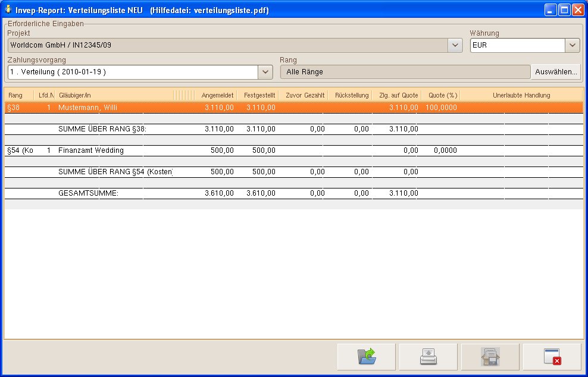
Task: Click the Festgestellt column header
Action: pos(258,95)
